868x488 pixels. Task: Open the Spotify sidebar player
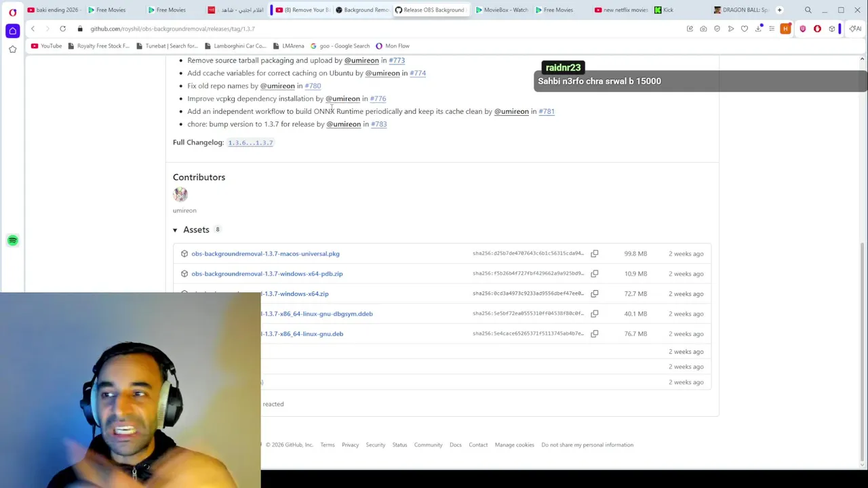pyautogui.click(x=12, y=241)
